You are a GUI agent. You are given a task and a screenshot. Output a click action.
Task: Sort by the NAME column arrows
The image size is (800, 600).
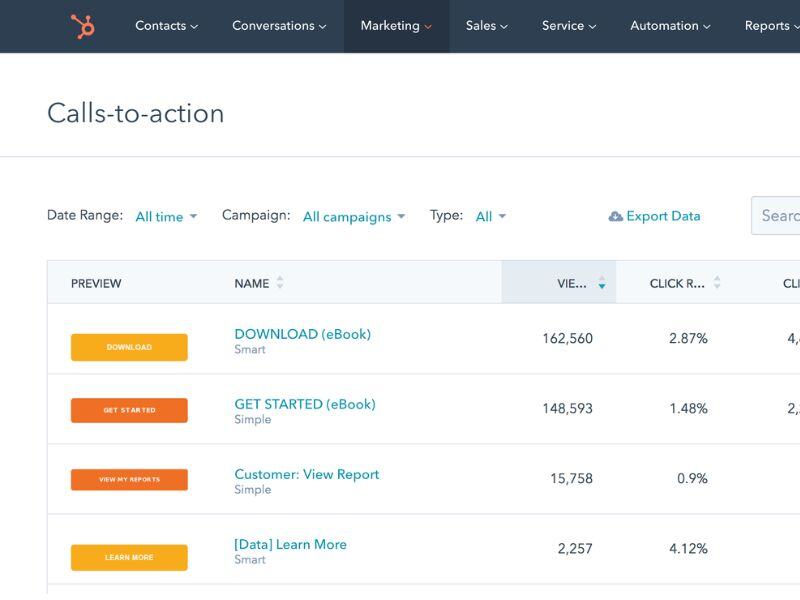[280, 283]
